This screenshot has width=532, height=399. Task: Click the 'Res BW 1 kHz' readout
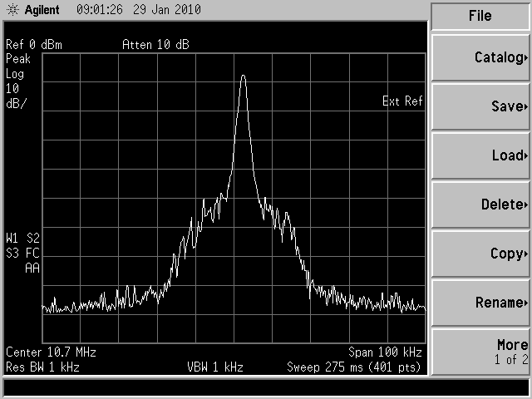42,367
